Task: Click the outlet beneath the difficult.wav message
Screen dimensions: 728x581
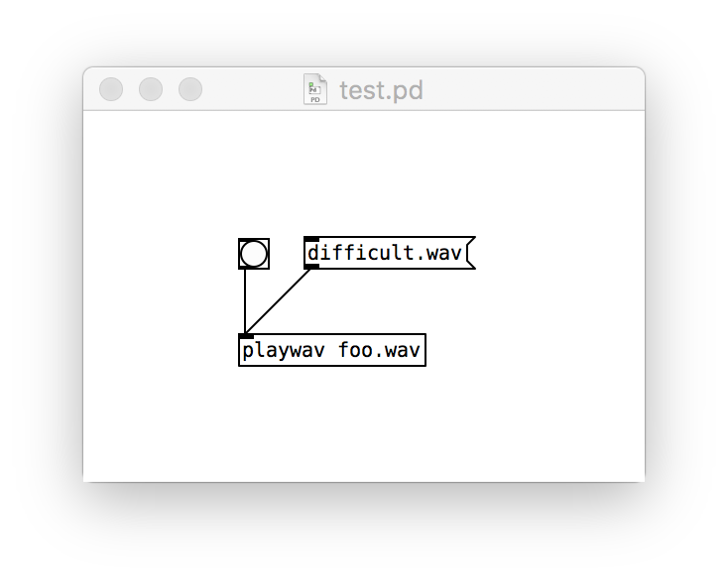Action: coord(311,267)
